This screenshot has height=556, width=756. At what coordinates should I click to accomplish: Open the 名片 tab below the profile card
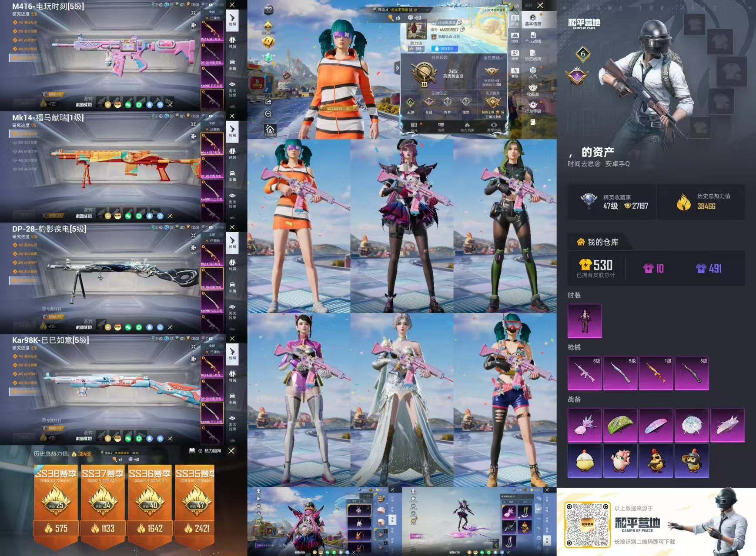point(414,127)
